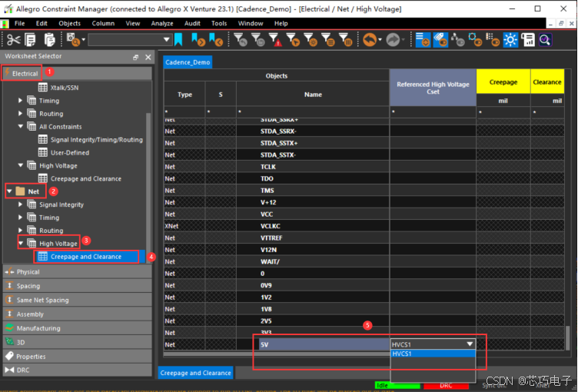
Task: Click the hierarchy visibility icon
Action: coord(457,39)
